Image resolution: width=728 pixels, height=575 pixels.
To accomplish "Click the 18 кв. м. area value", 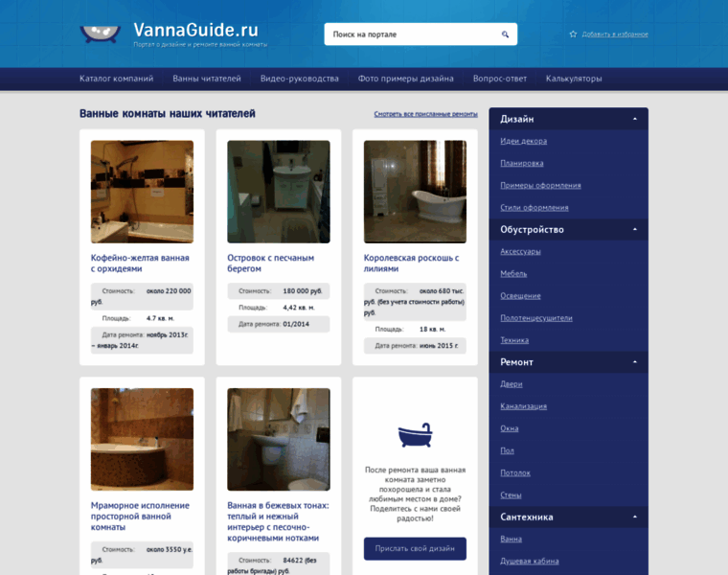I will click(432, 330).
